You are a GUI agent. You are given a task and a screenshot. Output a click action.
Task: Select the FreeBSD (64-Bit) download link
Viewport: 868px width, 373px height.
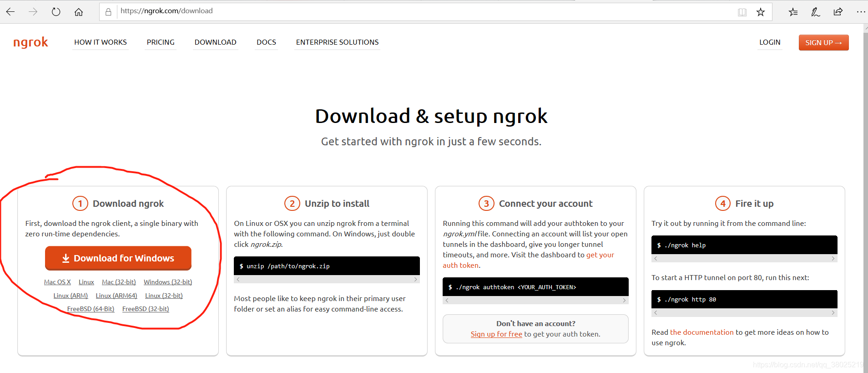coord(91,309)
